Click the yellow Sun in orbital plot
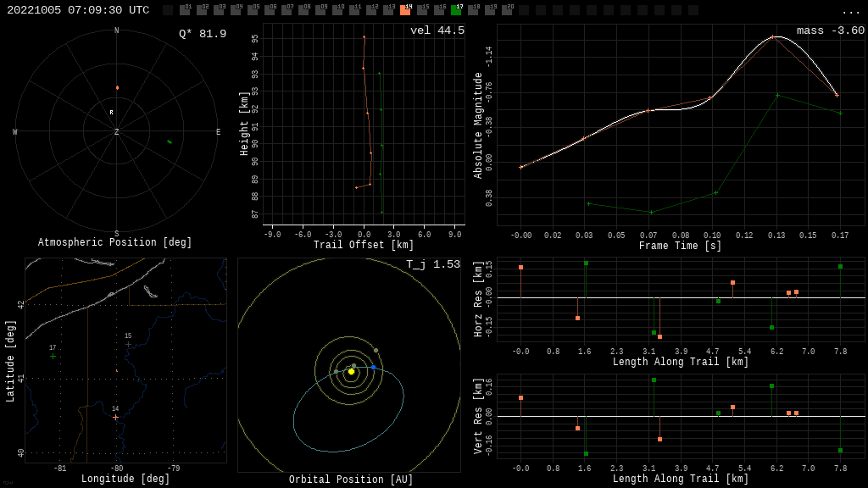 (x=351, y=371)
